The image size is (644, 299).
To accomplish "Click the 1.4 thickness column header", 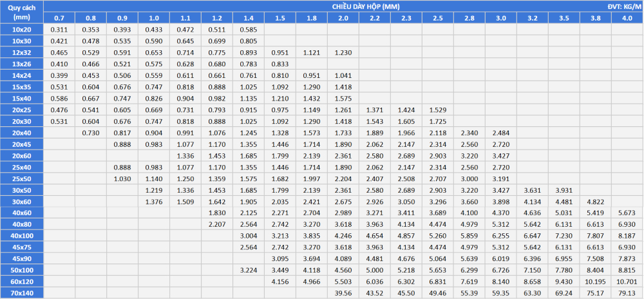I will (x=248, y=18).
